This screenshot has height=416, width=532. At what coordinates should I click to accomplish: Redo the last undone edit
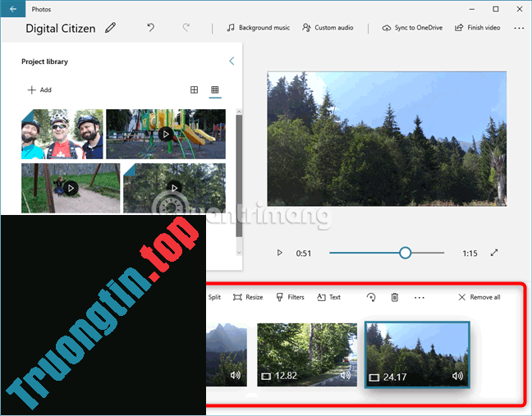point(186,27)
